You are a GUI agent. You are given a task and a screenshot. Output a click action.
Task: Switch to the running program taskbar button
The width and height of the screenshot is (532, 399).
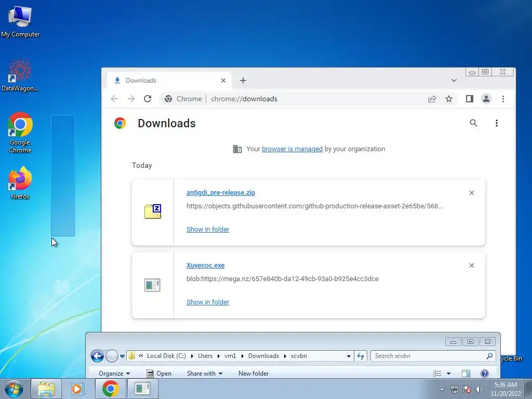coord(142,389)
